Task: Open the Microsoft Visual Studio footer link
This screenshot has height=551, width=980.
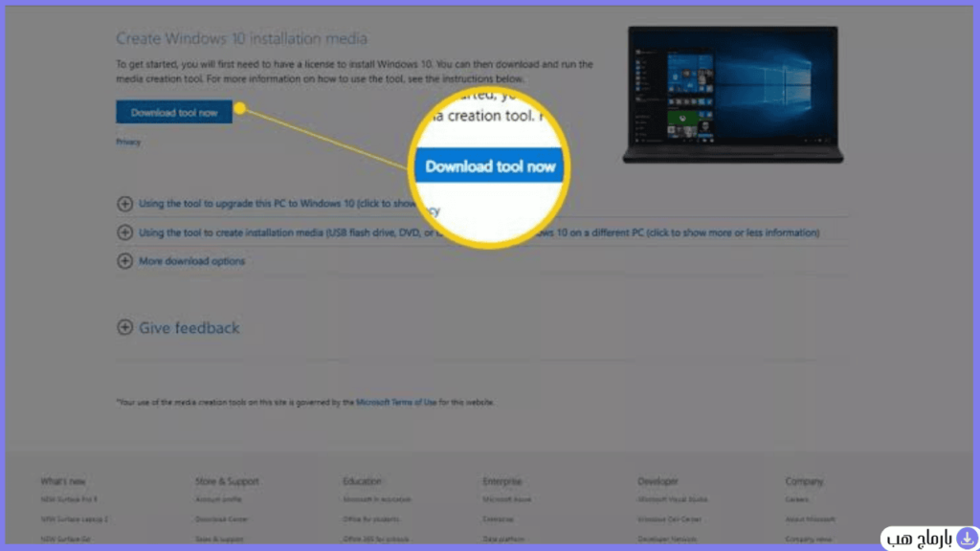Action: click(673, 499)
